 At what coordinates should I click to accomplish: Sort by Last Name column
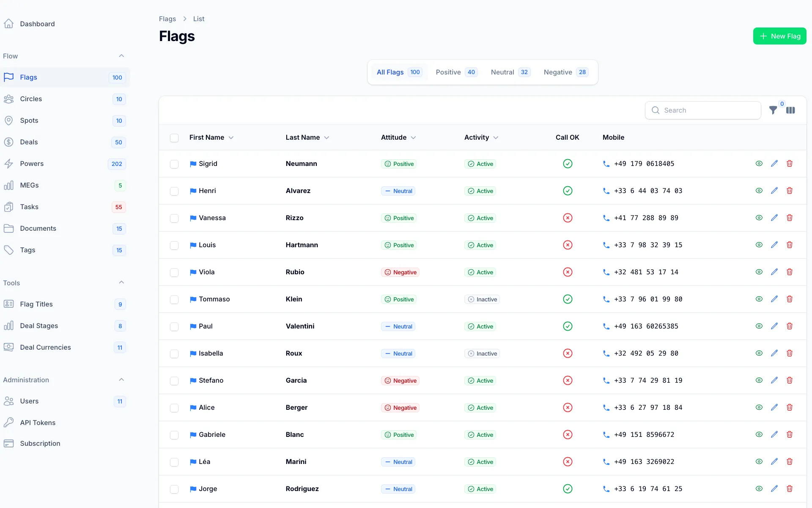(x=307, y=138)
